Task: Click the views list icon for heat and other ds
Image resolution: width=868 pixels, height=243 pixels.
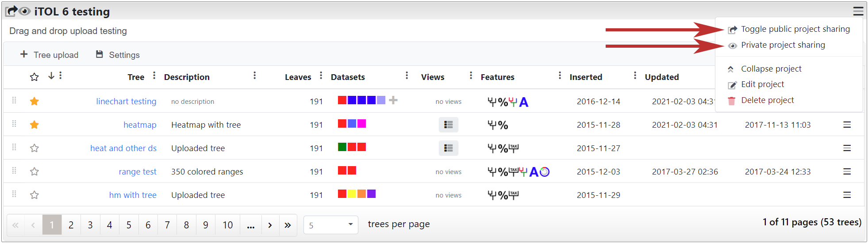Action: click(448, 148)
